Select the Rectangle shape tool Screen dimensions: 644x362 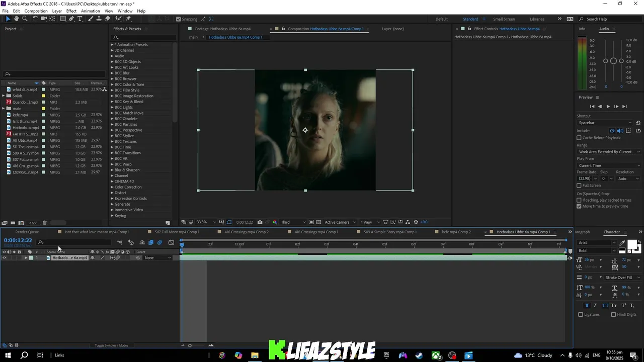click(63, 19)
